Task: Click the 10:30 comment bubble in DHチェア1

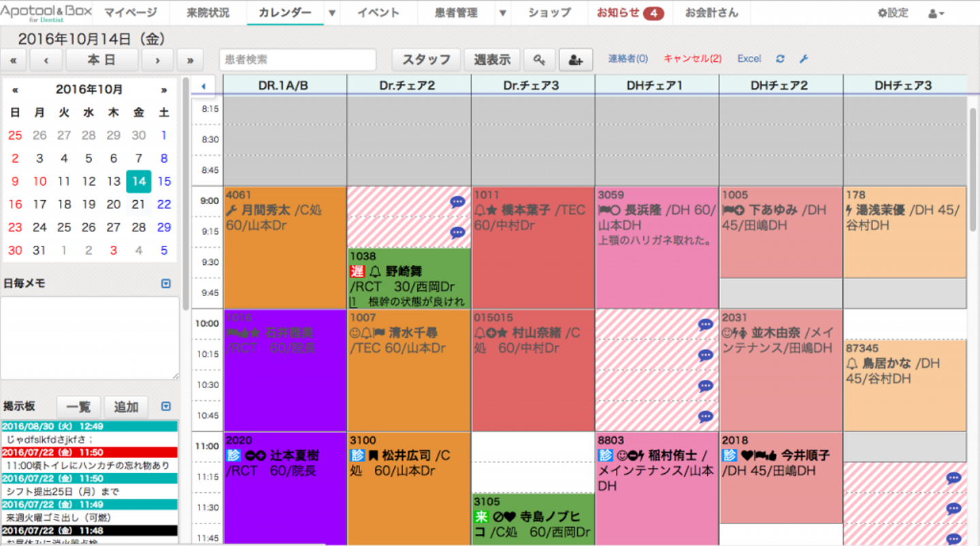Action: [x=706, y=386]
